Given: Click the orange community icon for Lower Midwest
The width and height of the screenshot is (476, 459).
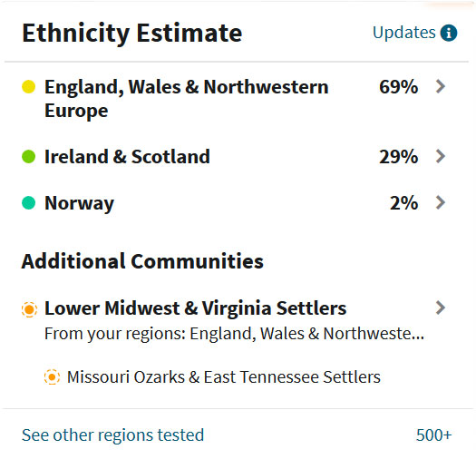Looking at the screenshot, I should (29, 309).
